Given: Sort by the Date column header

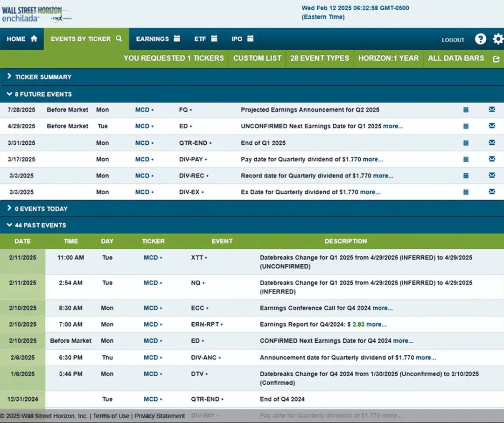Looking at the screenshot, I should (22, 241).
